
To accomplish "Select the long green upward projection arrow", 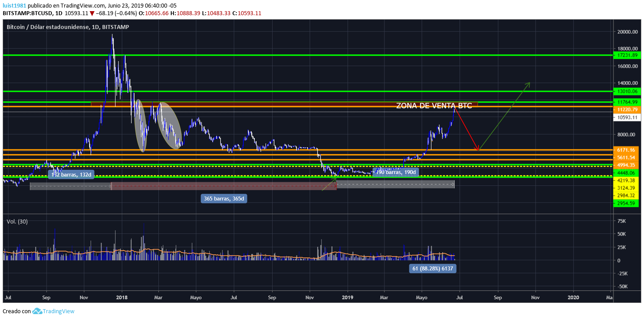I will point(504,116).
